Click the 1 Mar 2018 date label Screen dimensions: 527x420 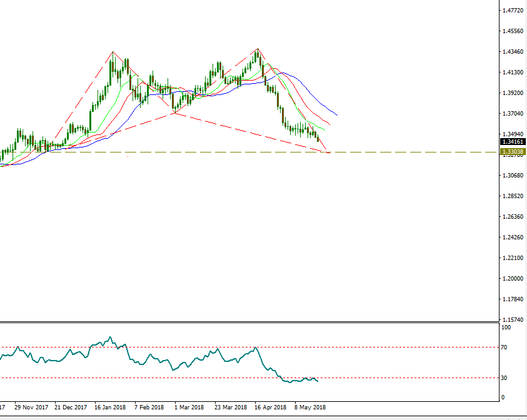pos(190,407)
